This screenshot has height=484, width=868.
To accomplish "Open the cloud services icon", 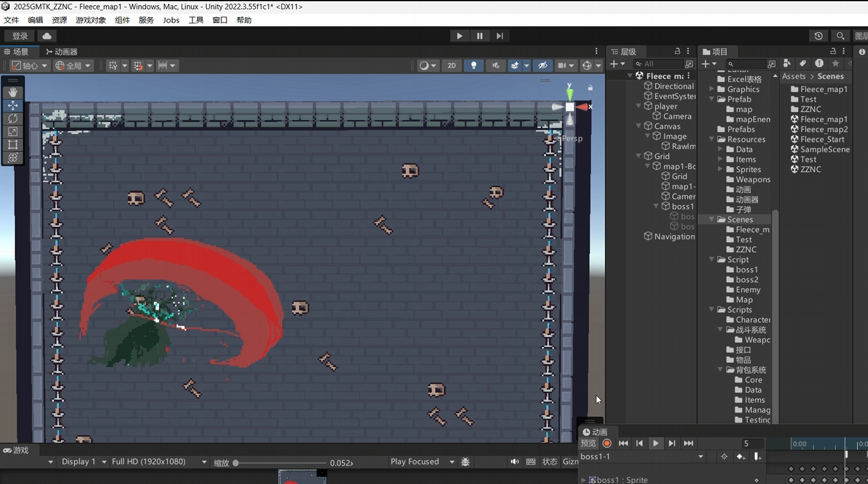I will [46, 36].
